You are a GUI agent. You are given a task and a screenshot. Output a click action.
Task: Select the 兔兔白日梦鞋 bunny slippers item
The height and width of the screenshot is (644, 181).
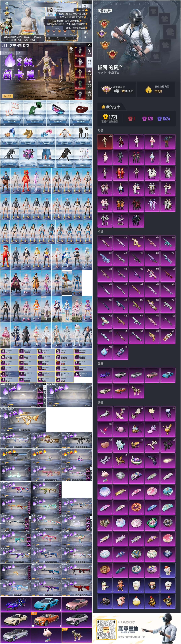(x=12, y=113)
